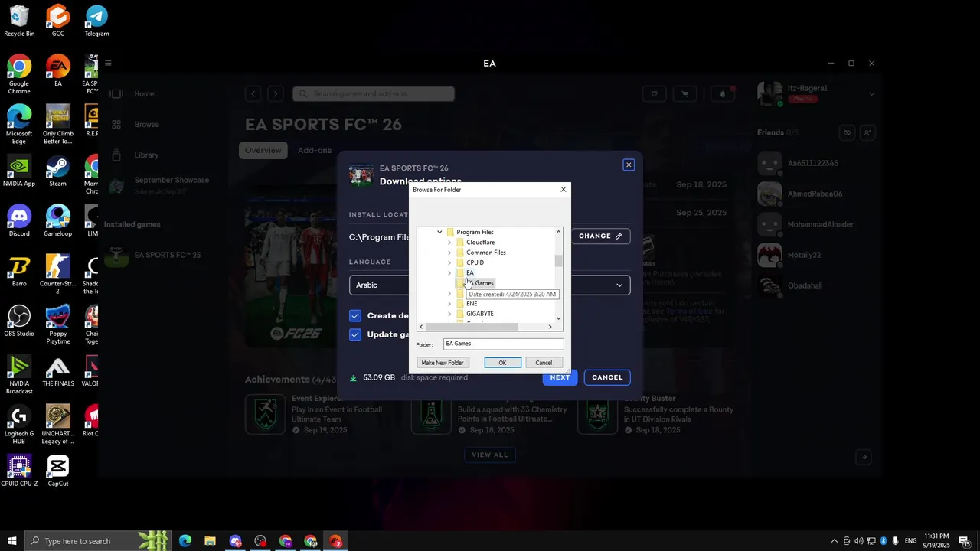This screenshot has width=980, height=551.
Task: Open the Google Chrome desktop shortcut
Action: coord(19,74)
